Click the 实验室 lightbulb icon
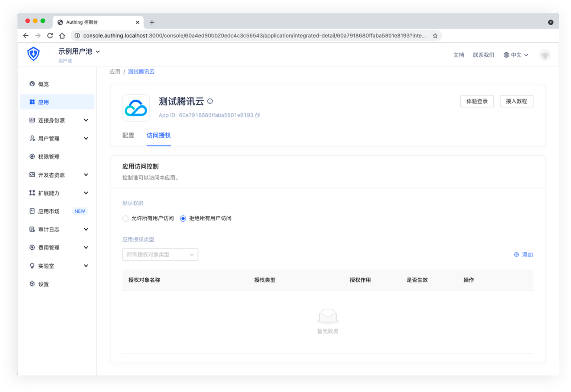This screenshot has height=392, width=571. [32, 266]
